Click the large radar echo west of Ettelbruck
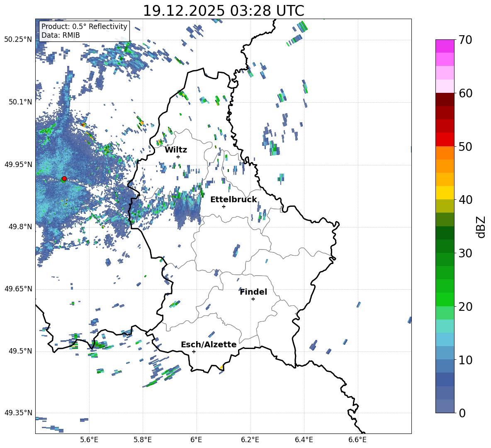Screen dimensions: 491x448 [x=187, y=208]
